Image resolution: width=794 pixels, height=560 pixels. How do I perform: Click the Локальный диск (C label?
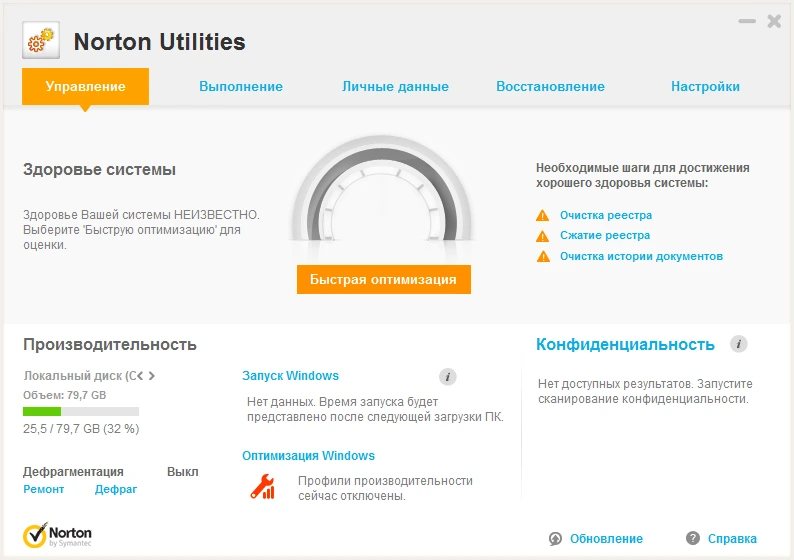80,376
